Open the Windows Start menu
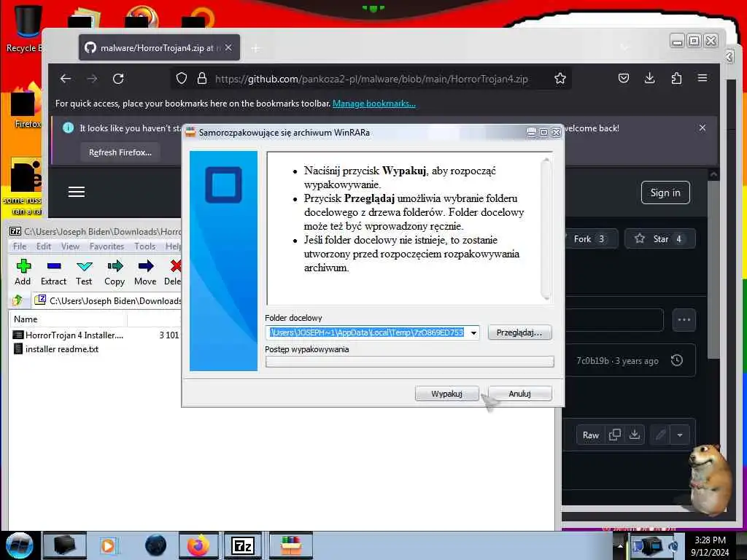747x560 pixels. point(20,545)
